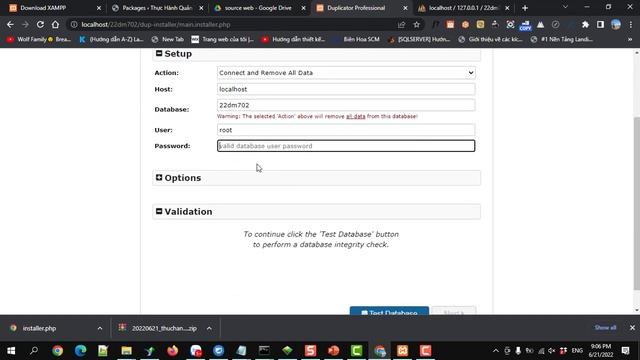Open XAMPP from the taskbar
Screen dimensions: 640x360
pos(402,351)
